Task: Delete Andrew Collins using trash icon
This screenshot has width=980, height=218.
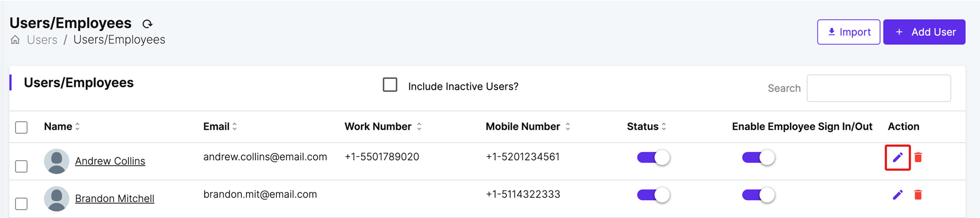Action: pos(918,157)
